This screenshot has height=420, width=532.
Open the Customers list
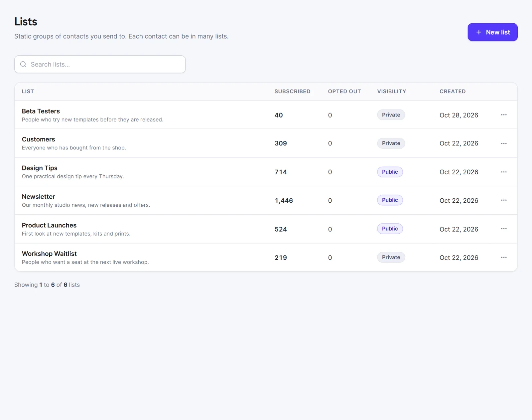pos(39,139)
